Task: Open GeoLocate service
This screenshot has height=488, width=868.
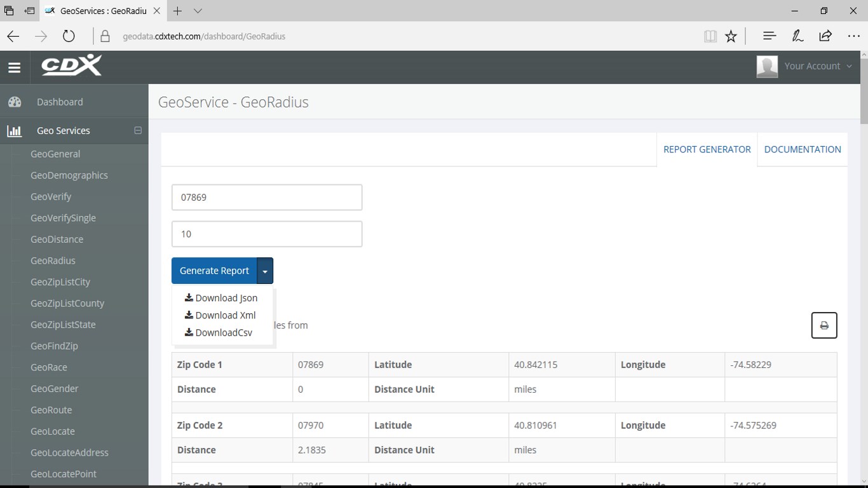Action: (53, 431)
